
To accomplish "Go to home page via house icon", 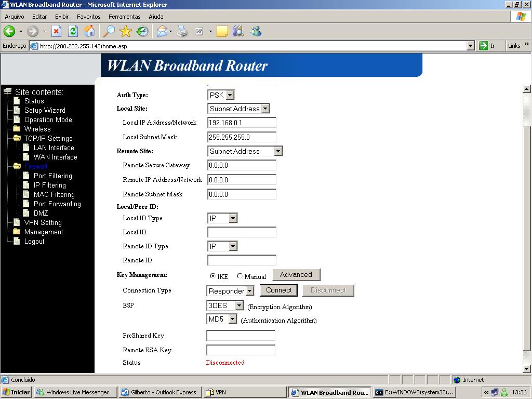I will click(x=89, y=31).
